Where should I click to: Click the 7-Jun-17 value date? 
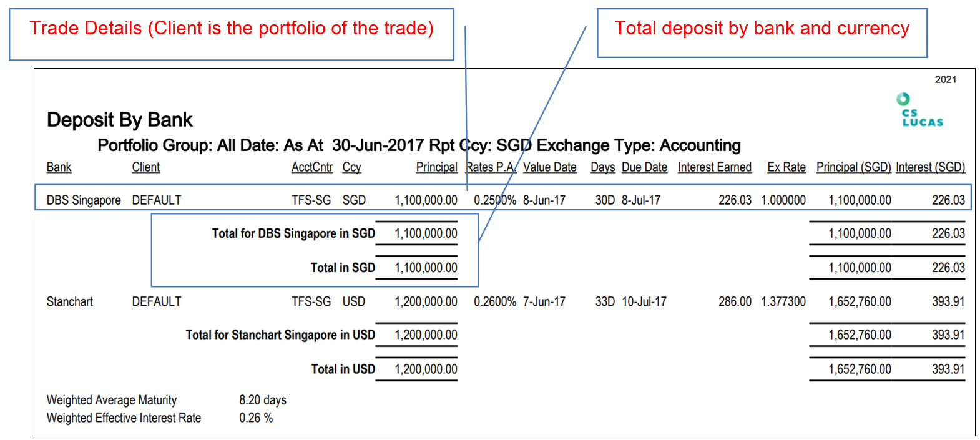pos(544,301)
